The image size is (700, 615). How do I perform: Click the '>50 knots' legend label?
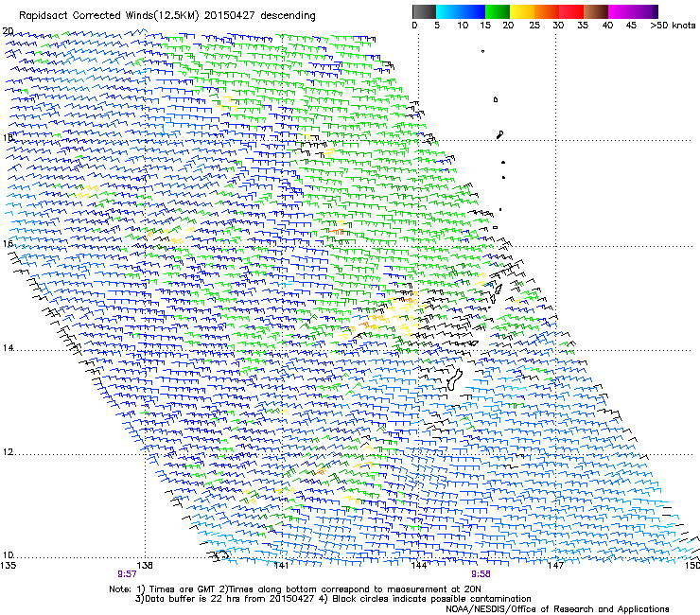pos(673,26)
